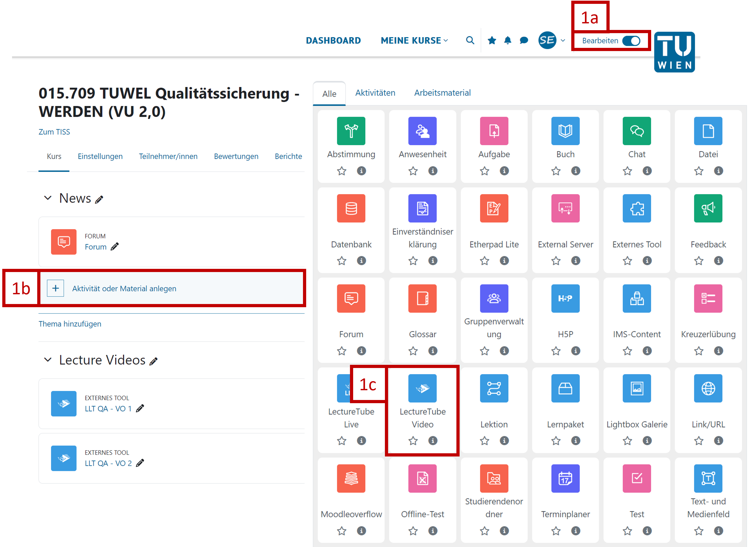Viewport: 756px width, 547px height.
Task: Click Thema hinzufügen link
Action: (70, 324)
